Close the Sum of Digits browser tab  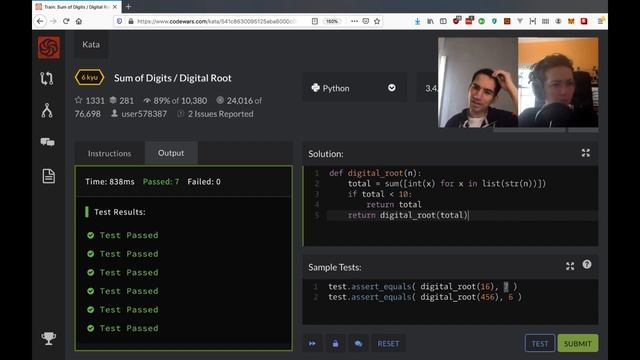point(115,7)
